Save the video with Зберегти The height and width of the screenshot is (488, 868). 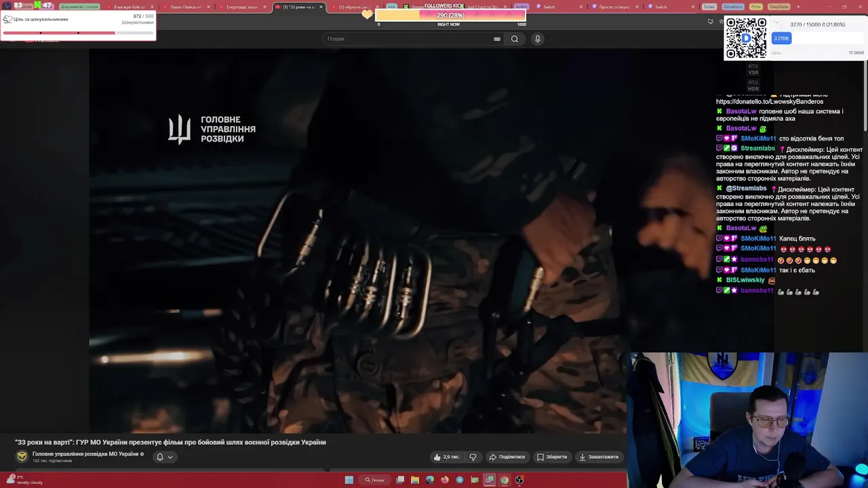pyautogui.click(x=552, y=457)
